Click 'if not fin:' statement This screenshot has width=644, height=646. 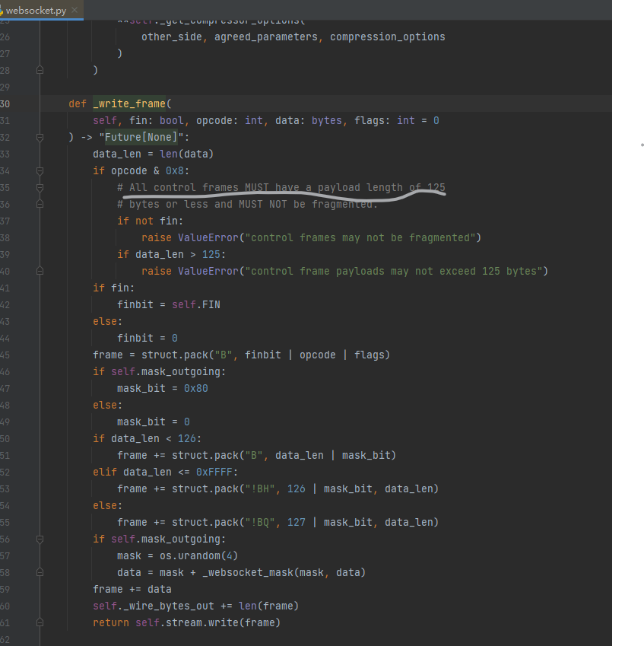click(151, 221)
